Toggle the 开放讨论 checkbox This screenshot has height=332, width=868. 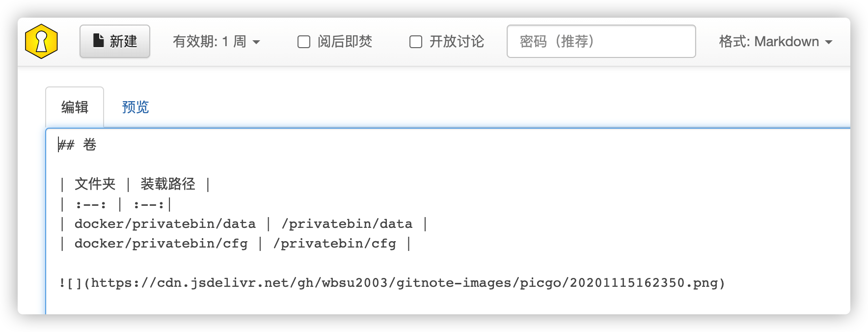(416, 42)
